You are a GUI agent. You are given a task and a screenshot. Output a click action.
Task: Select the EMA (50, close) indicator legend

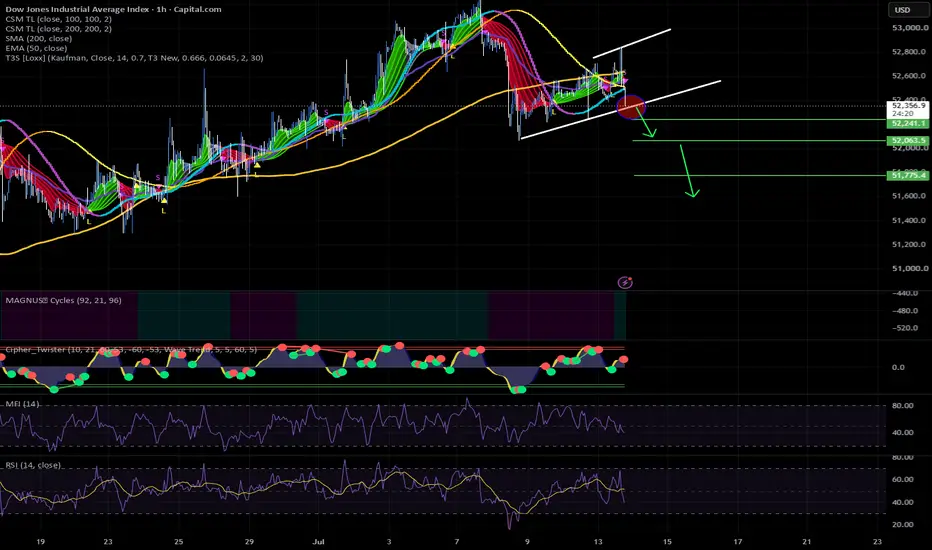[36, 48]
